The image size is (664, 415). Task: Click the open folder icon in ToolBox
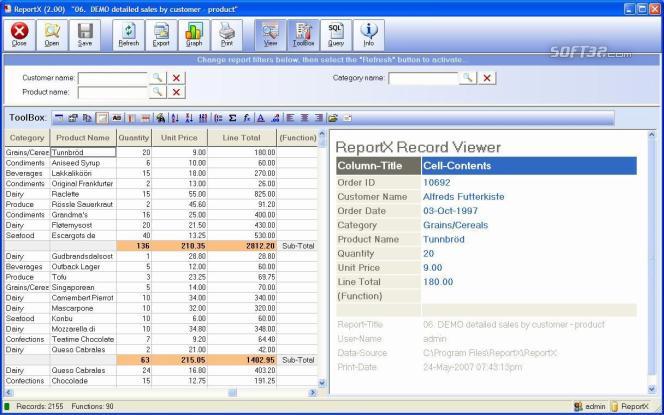333,118
